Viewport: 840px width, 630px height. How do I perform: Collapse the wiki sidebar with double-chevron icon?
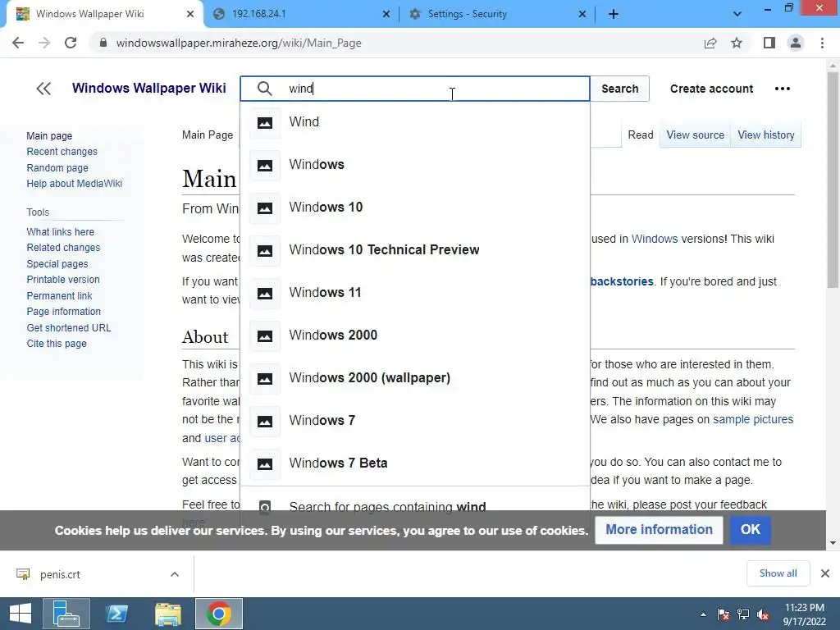tap(43, 89)
